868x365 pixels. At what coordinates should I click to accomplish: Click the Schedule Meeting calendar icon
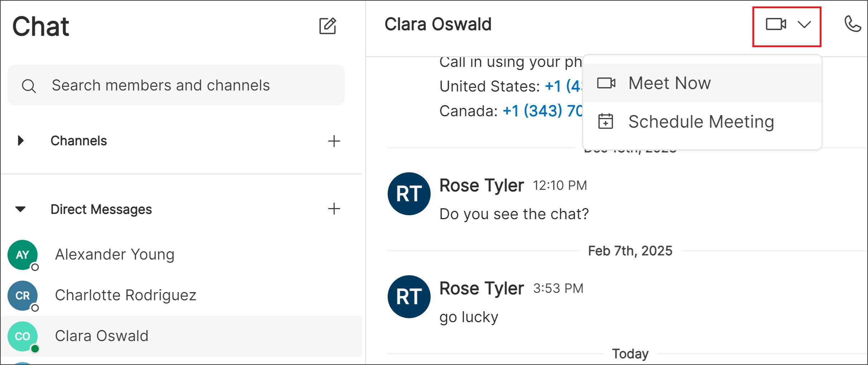click(x=606, y=121)
